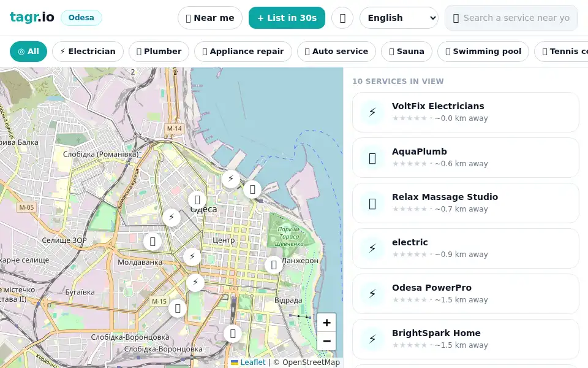The height and width of the screenshot is (368, 588).
Task: Zoom in on the map
Action: click(326, 323)
